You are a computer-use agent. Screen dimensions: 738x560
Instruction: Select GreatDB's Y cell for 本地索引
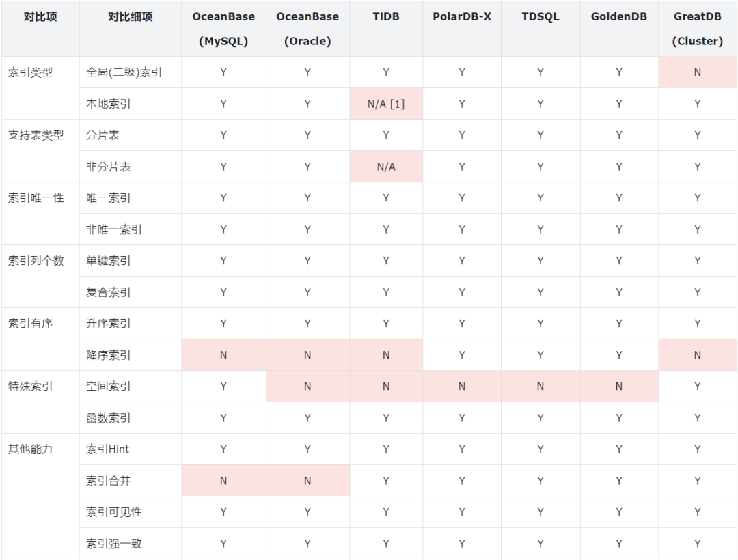698,104
